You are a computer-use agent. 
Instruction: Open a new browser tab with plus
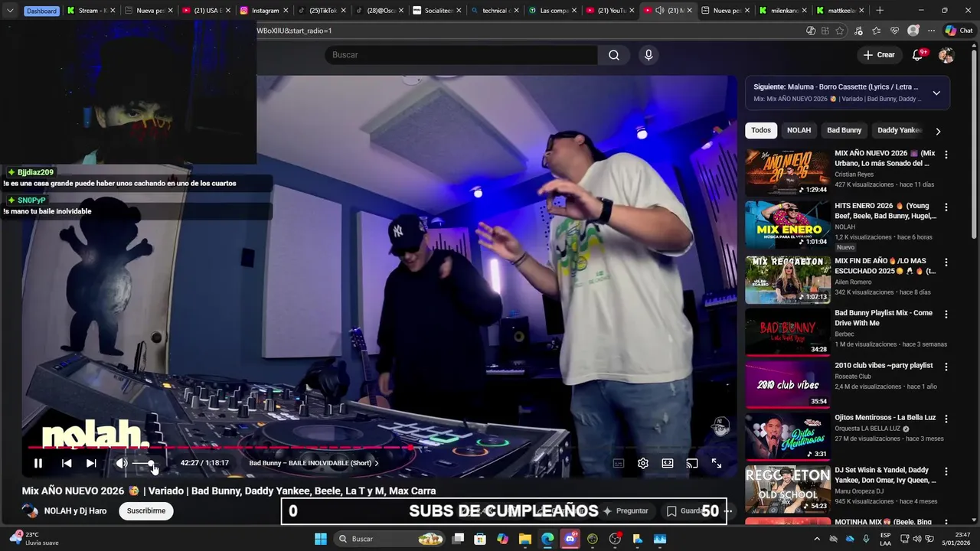coord(880,11)
